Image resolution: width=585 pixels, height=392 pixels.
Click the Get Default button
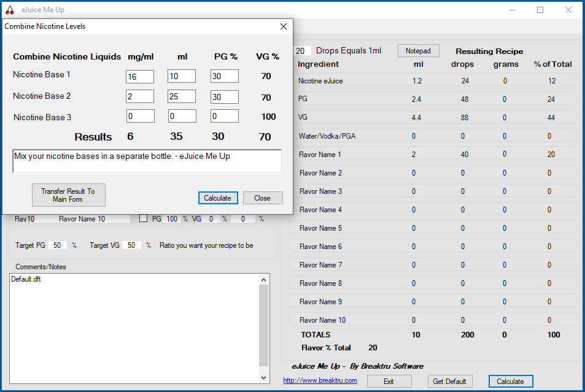[x=449, y=382]
